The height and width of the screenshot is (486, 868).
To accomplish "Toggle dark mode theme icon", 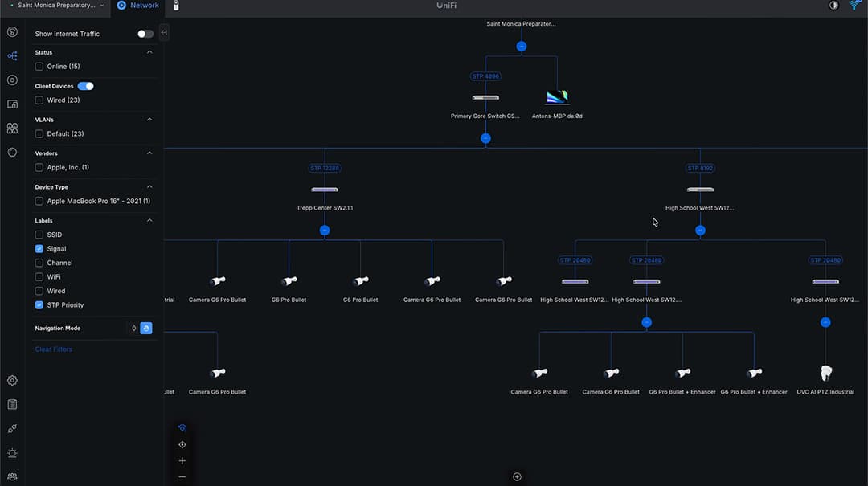I will click(x=833, y=6).
